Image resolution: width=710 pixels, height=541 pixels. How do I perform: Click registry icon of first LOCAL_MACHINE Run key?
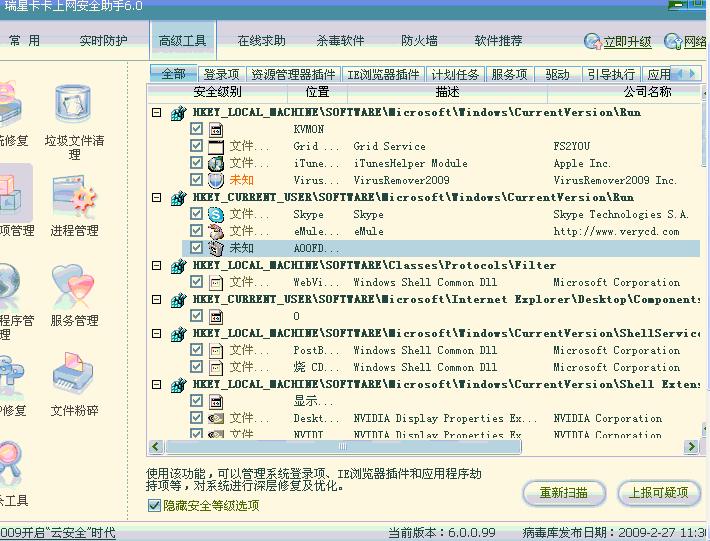click(179, 113)
